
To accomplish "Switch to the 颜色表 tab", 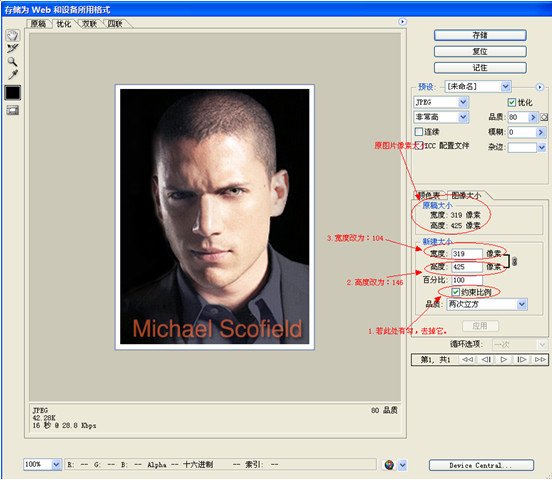I will 429,195.
